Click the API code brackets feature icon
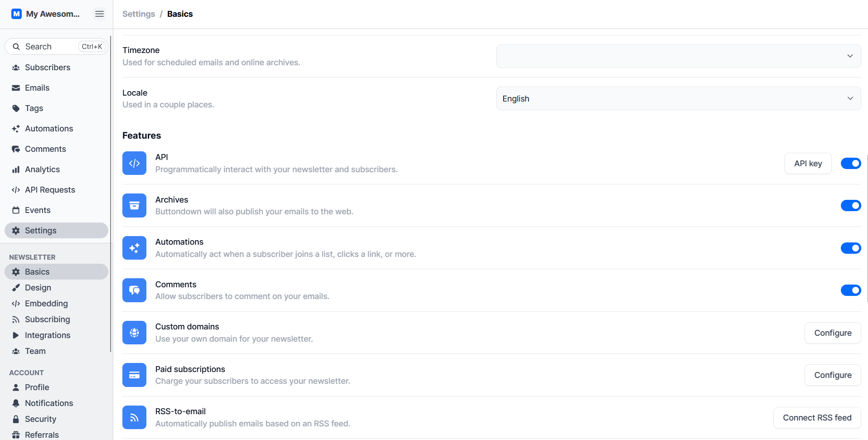 tap(134, 163)
